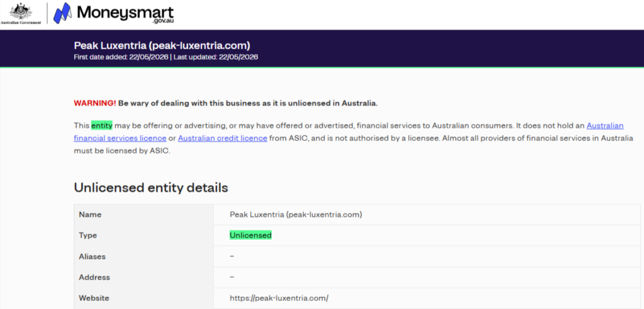This screenshot has width=644, height=309.
Task: Click the 'must be licensed by ASIC.' sentence ending
Action: click(x=122, y=151)
